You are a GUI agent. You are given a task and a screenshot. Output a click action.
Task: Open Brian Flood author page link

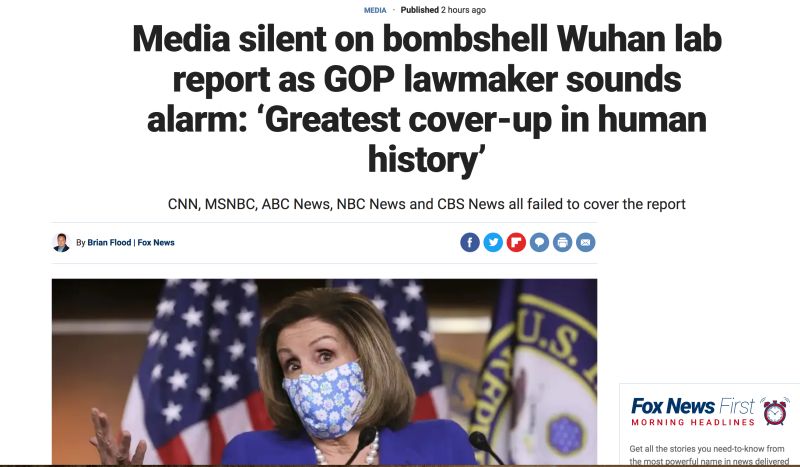point(109,242)
